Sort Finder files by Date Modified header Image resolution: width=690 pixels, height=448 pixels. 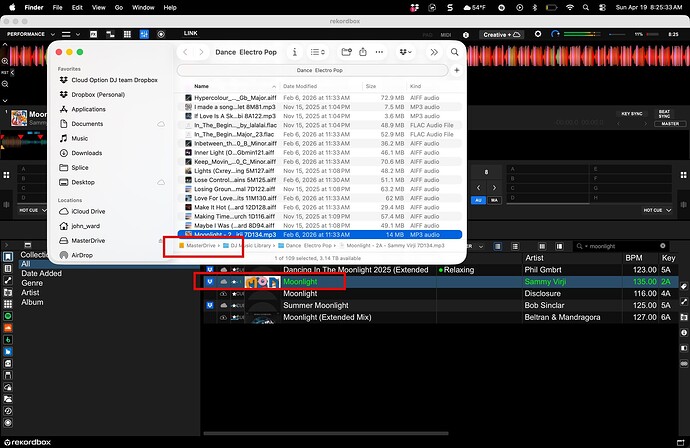point(300,86)
